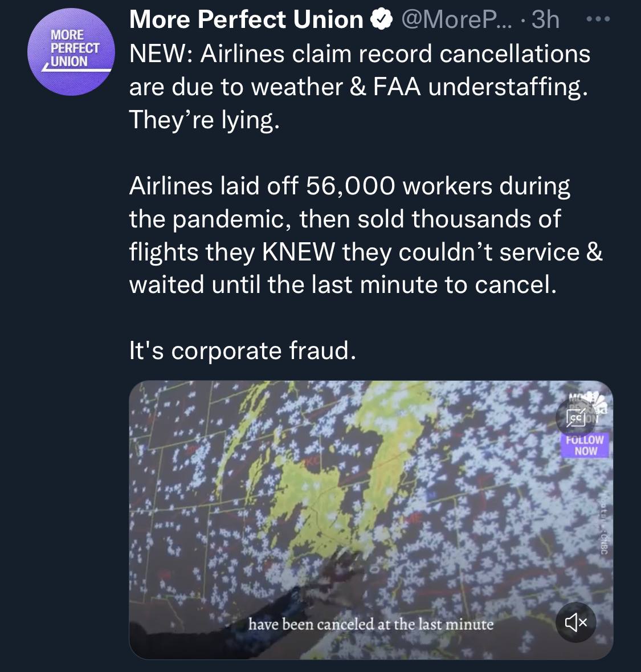
Task: Click the "waited until the last minute" line
Action: click(x=342, y=284)
